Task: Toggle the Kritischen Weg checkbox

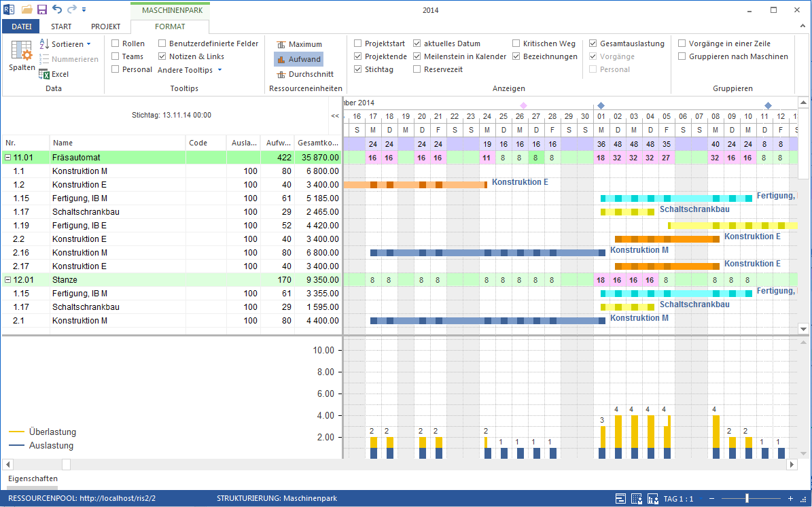Action: (x=516, y=43)
